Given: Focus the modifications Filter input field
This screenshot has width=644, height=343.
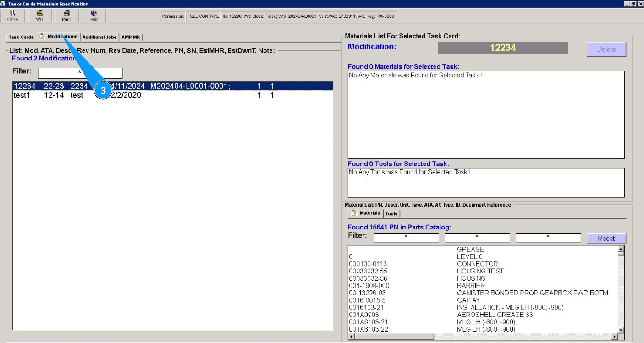Looking at the screenshot, I should point(80,73).
